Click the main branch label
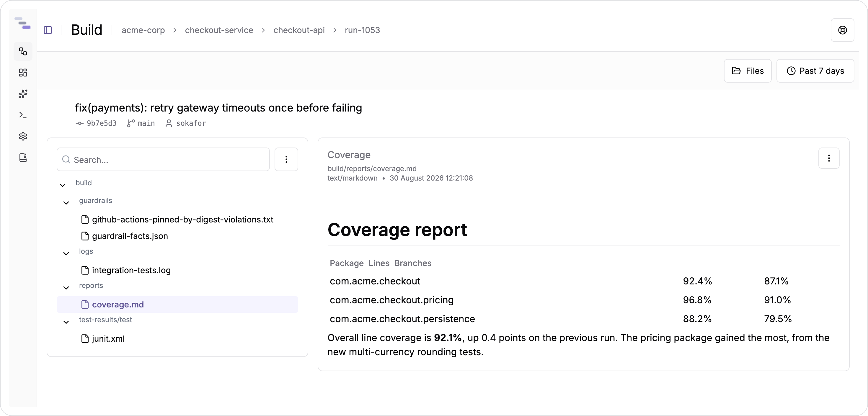Viewport: 868px width, 416px height. click(146, 123)
